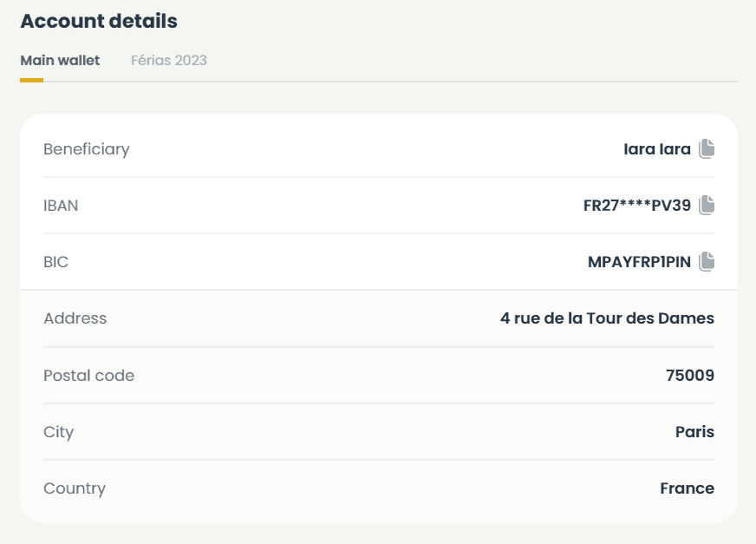Click the Country row label
The image size is (756, 544).
click(x=75, y=488)
